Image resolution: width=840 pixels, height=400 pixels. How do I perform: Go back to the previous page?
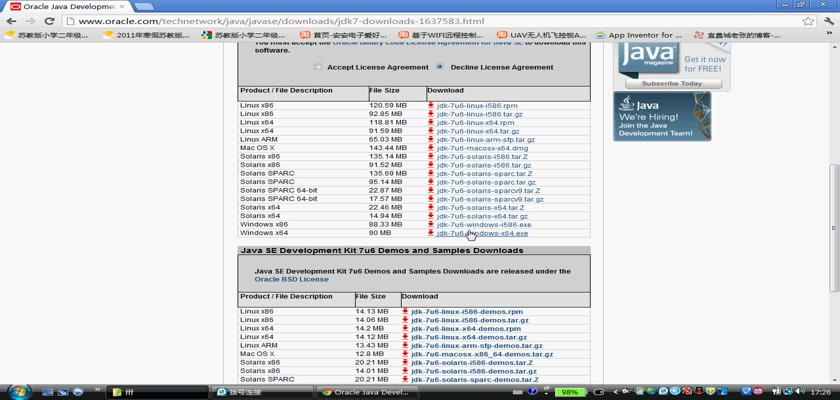(11, 21)
